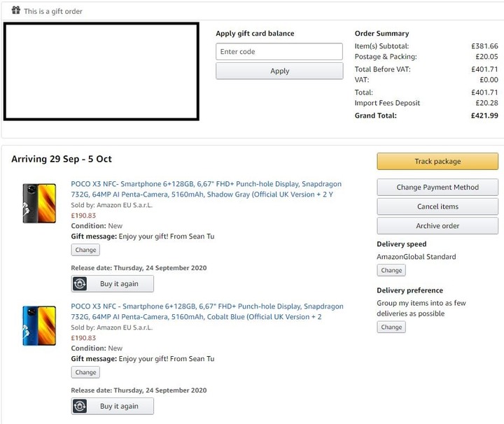Change the delivery speed AmazonGlobal Standard
Viewport: 504px width, 424px height.
(x=391, y=270)
